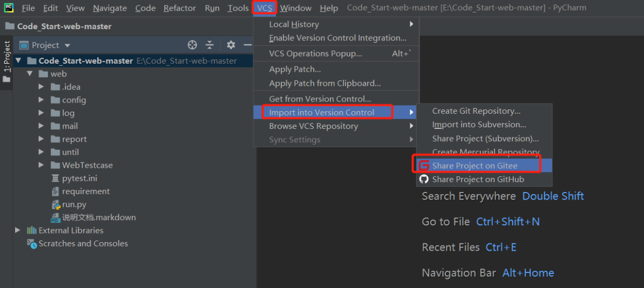Viewport: 644px width, 288px height.
Task: Open the Navigate menu
Action: 110,8
